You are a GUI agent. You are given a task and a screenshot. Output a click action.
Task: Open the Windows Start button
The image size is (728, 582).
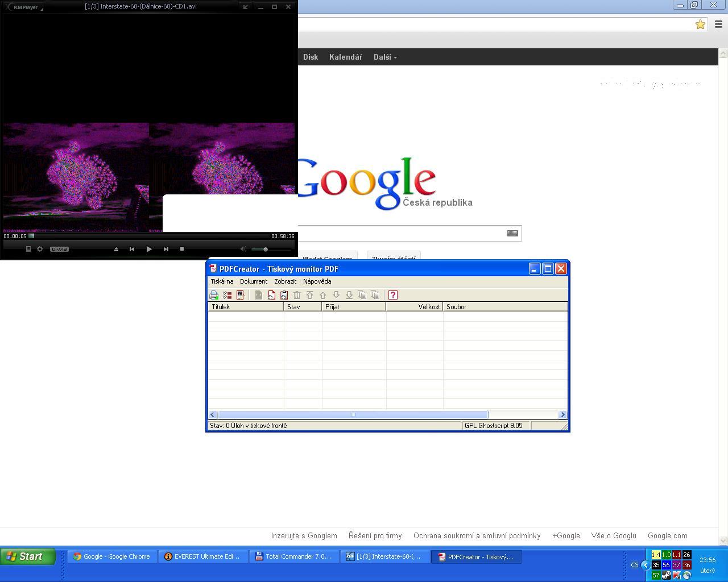[28, 556]
